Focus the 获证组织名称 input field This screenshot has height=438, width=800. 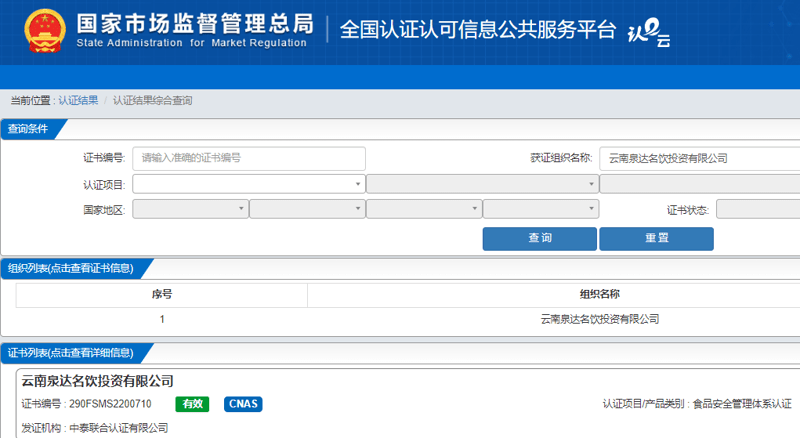(x=699, y=158)
